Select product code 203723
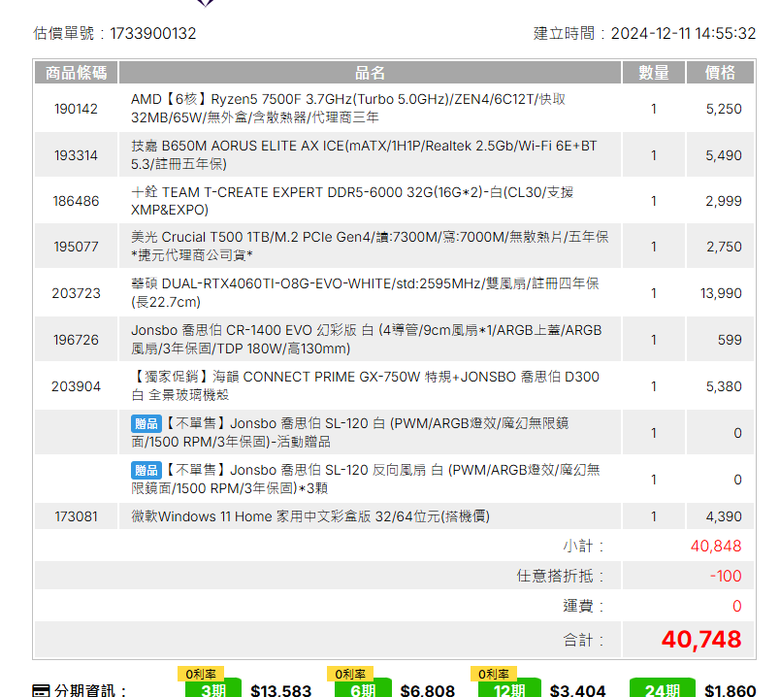This screenshot has width=780, height=697. (76, 293)
